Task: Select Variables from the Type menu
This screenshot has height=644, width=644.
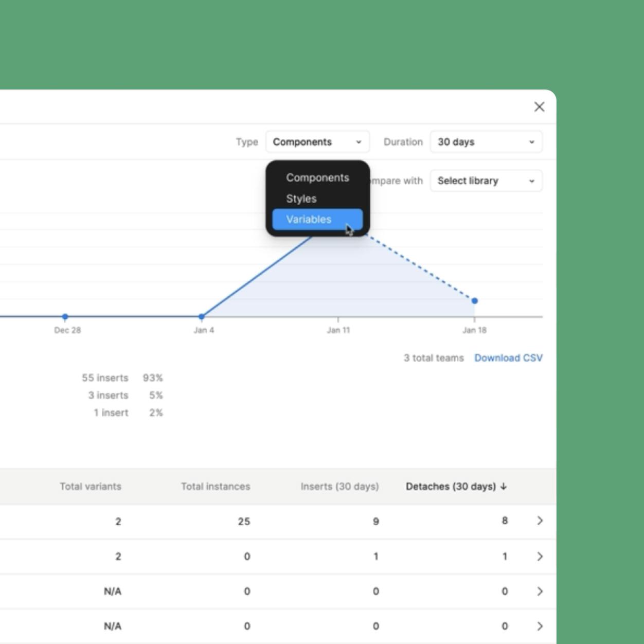Action: [x=309, y=220]
